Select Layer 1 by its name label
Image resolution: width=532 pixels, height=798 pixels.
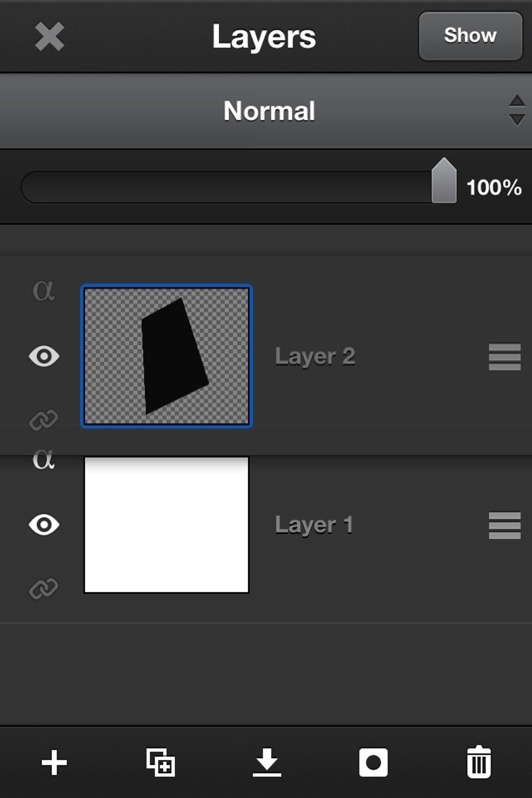(x=315, y=525)
